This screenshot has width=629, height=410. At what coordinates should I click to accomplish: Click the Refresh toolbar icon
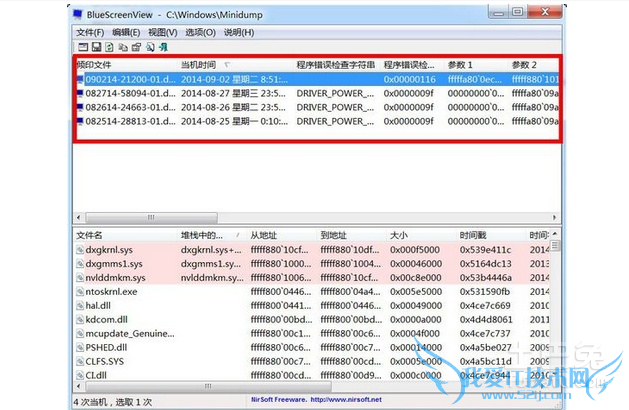click(x=109, y=47)
